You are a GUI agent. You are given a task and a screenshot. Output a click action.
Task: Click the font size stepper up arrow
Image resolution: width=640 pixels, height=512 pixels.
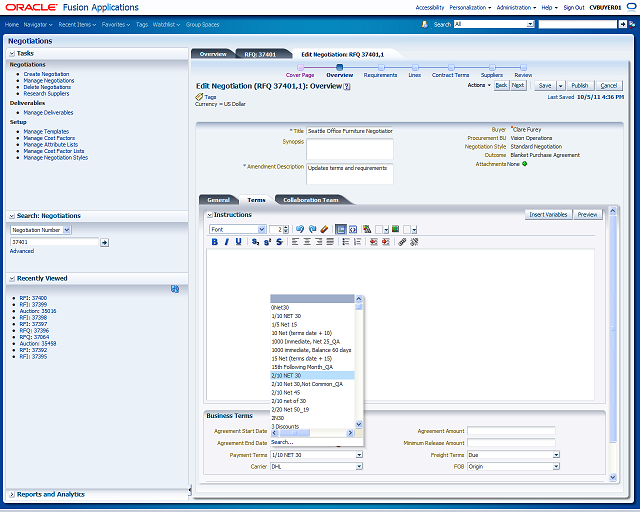click(x=286, y=227)
